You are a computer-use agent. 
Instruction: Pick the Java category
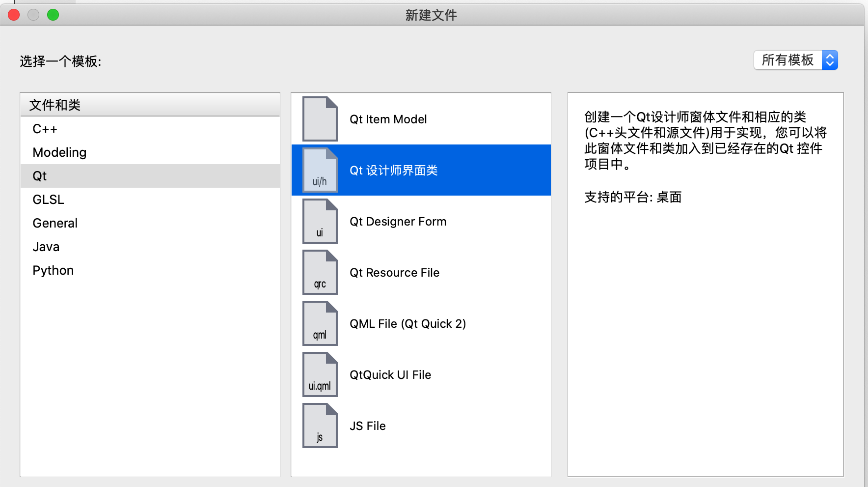(150, 247)
